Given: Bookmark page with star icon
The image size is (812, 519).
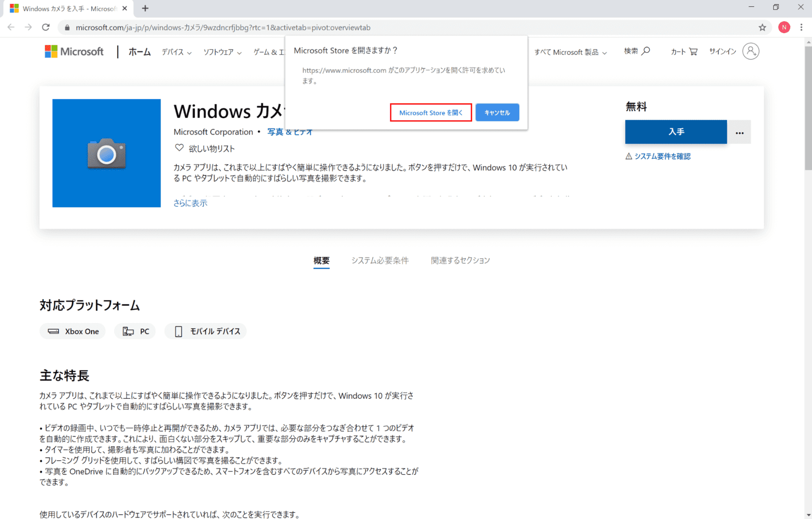Looking at the screenshot, I should 762,27.
